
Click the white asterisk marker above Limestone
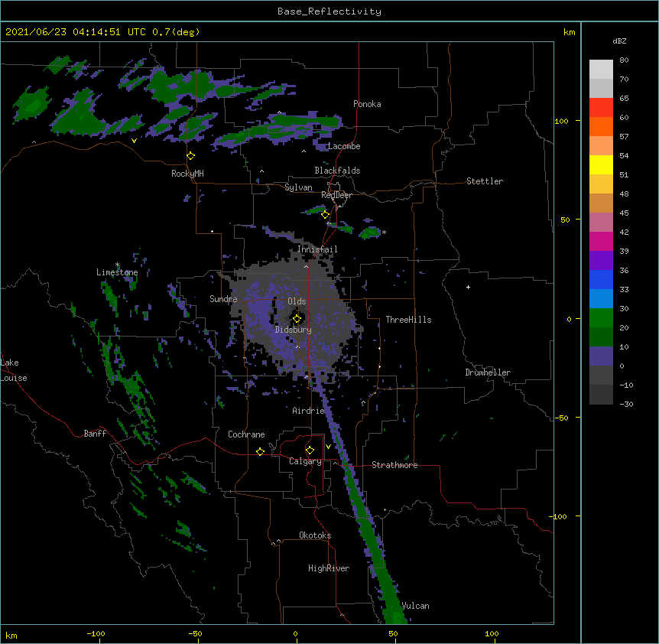118,265
